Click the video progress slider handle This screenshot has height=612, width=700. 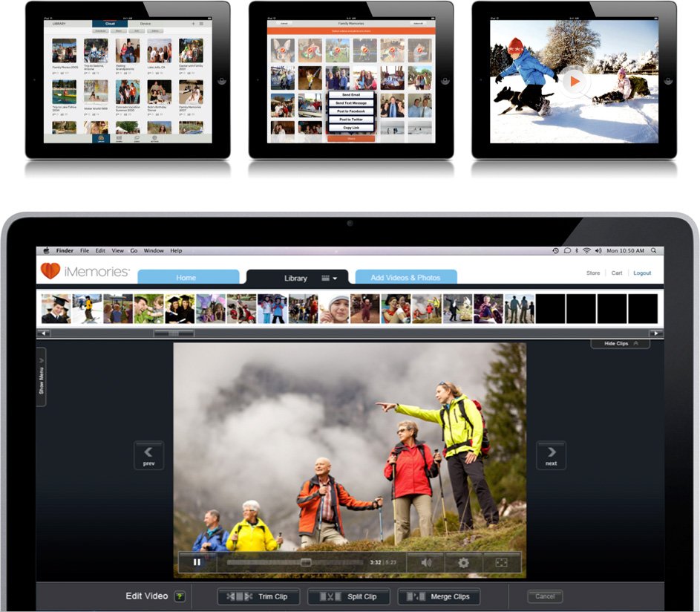coord(305,562)
